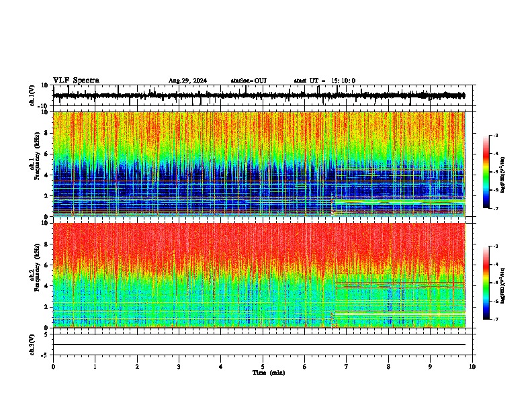The width and height of the screenshot is (532, 411).
Task: Click the "VLF Spectra" plot title
Action: tap(76, 81)
